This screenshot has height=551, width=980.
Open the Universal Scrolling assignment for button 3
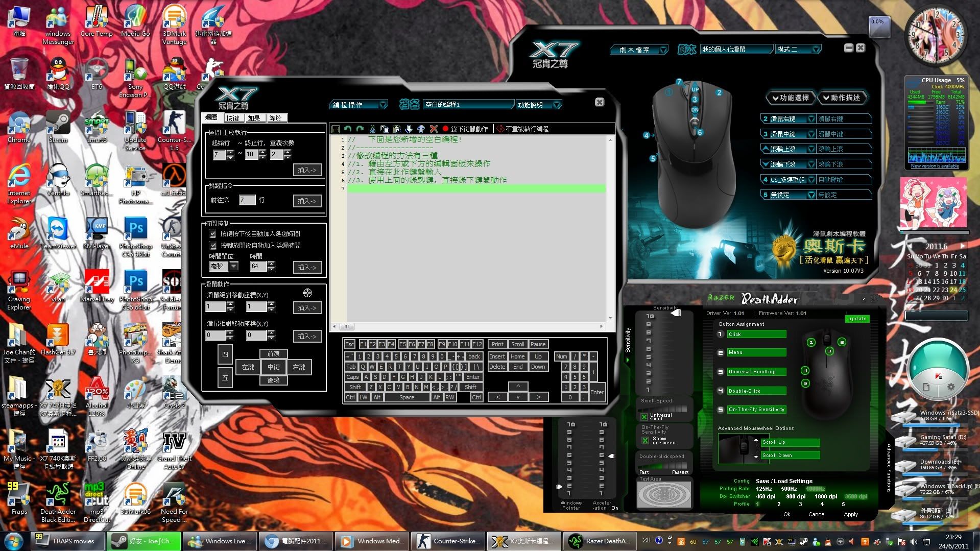coord(756,372)
